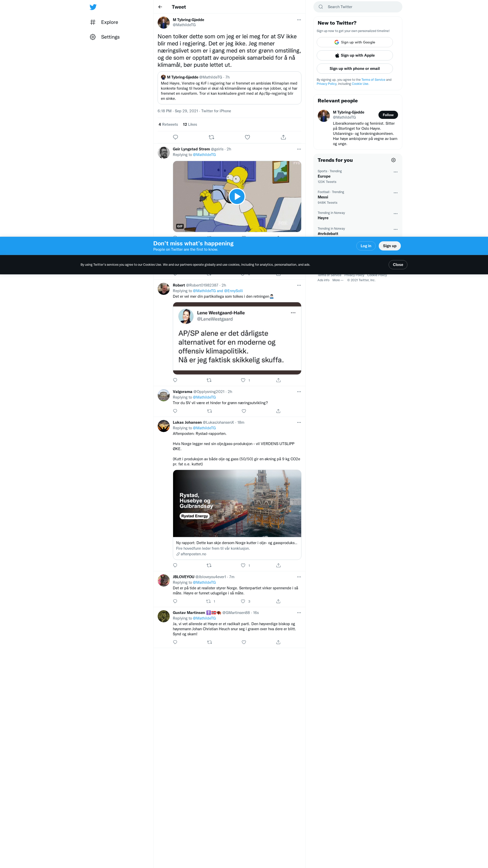Open more options on Valgorama's reply
This screenshot has width=488, height=868.
point(299,391)
